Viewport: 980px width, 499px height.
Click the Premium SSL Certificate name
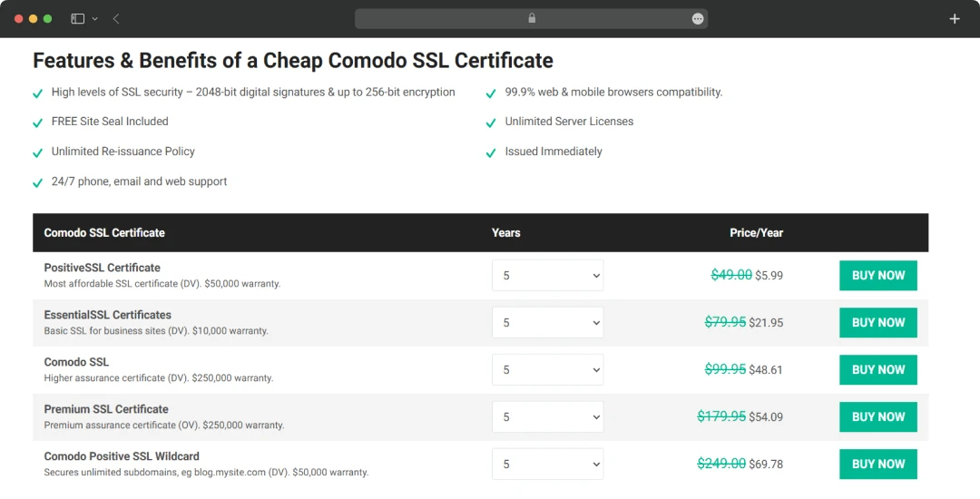pos(106,409)
